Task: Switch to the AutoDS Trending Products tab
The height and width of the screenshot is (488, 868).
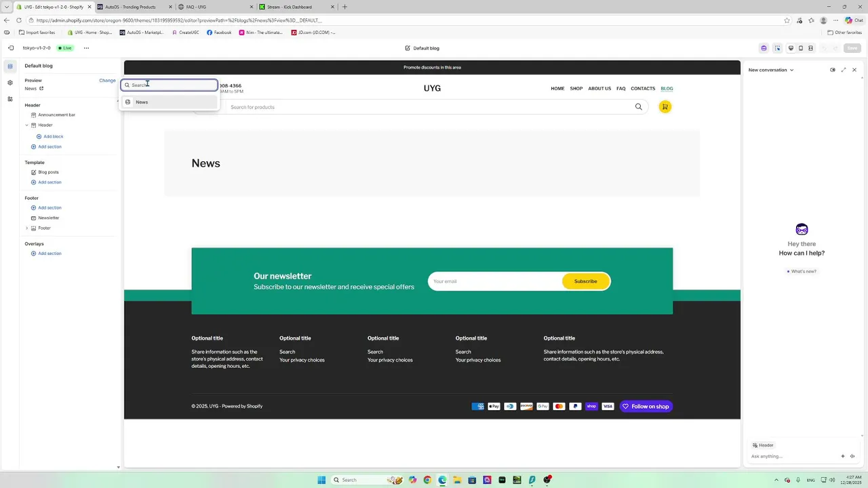Action: click(x=134, y=7)
